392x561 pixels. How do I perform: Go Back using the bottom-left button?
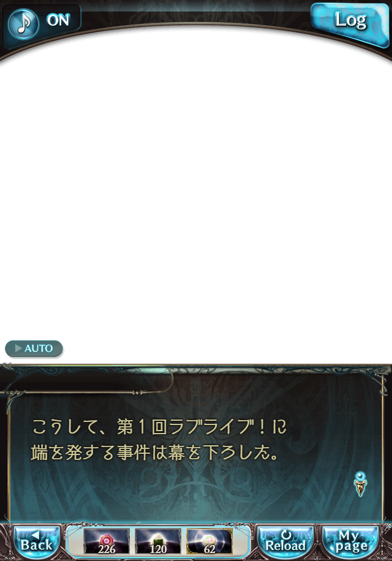(37, 542)
